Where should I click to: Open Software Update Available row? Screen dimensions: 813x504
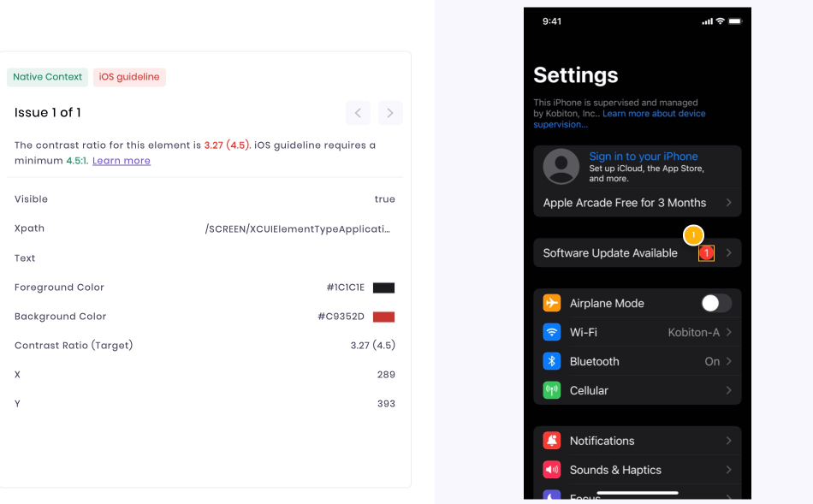pyautogui.click(x=638, y=253)
